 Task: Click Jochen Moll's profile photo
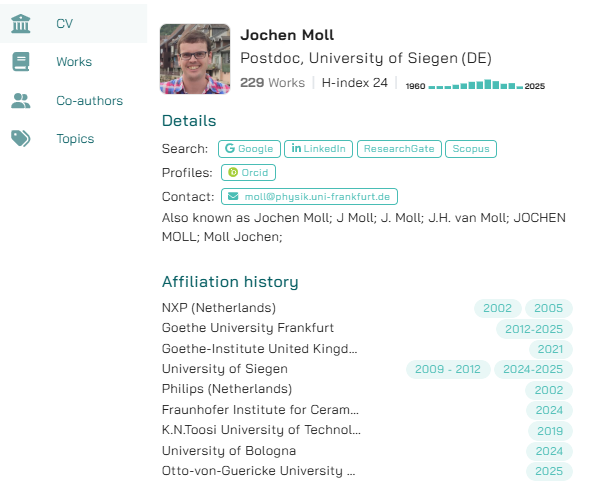[195, 59]
